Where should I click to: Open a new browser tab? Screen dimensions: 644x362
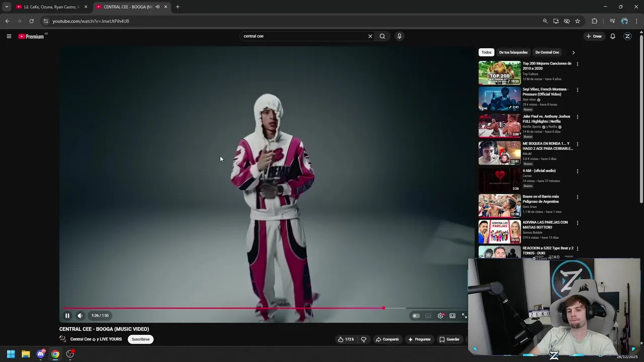[178, 7]
